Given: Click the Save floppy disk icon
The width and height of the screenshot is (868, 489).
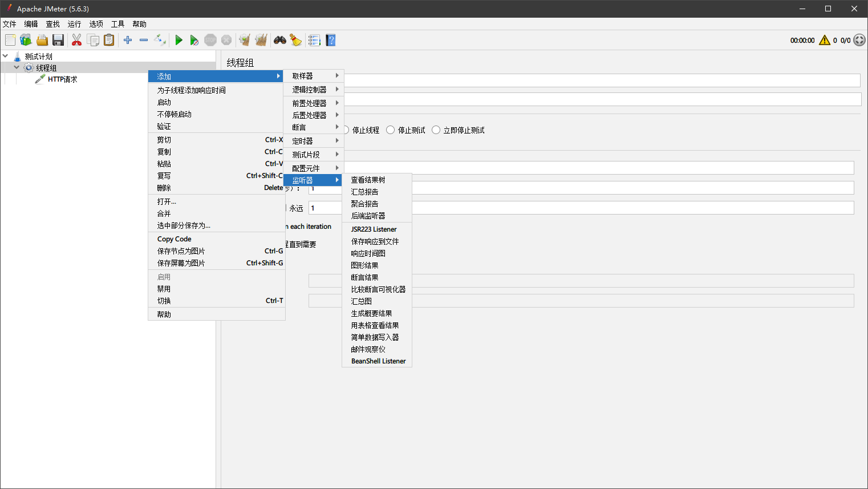Looking at the screenshot, I should point(58,40).
